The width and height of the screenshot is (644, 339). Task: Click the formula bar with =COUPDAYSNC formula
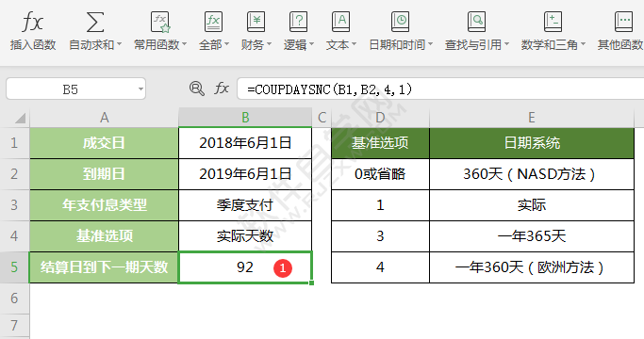pyautogui.click(x=440, y=89)
